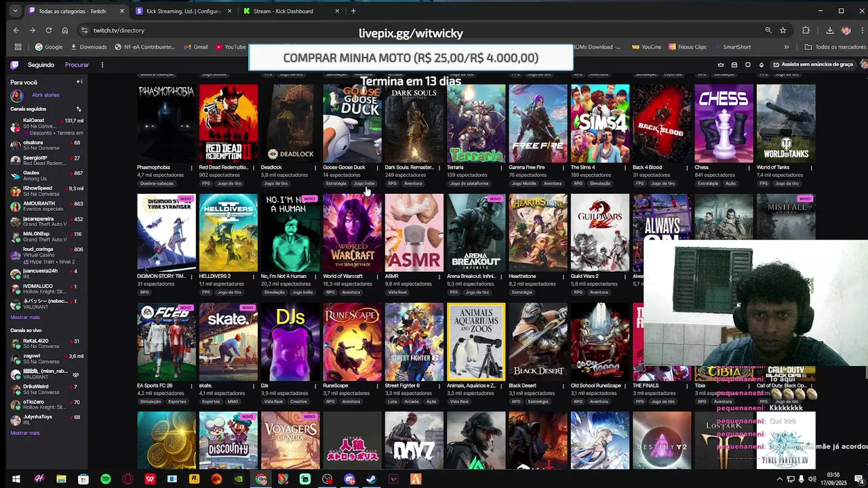Open IShowSpeed channel in sidebar
The image size is (868, 488).
(46, 190)
